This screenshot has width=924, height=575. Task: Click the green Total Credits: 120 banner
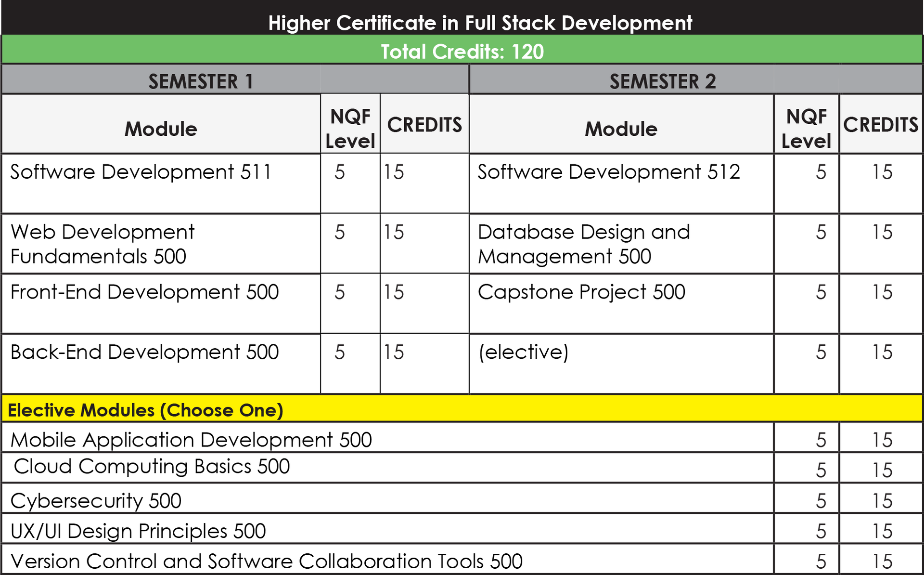point(462,51)
